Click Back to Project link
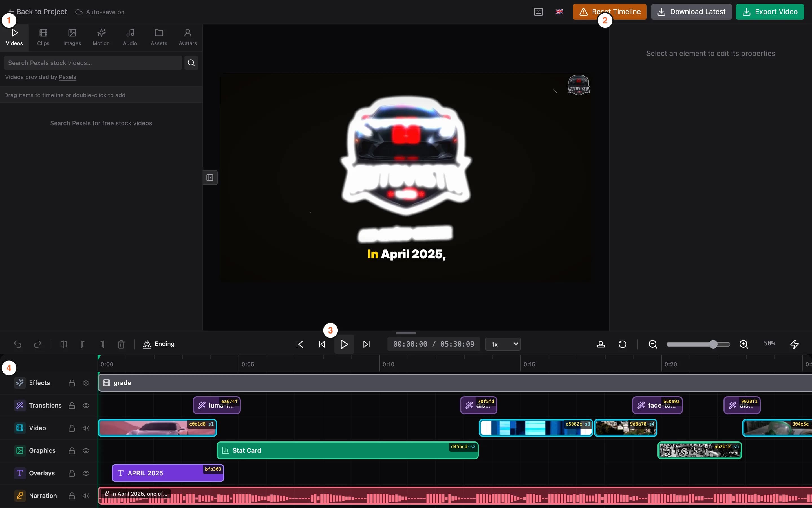This screenshot has height=508, width=812. coord(37,12)
